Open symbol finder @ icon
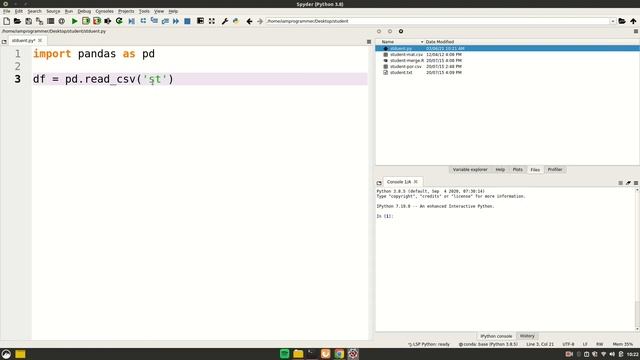This screenshot has width=640, height=360. (x=62, y=21)
